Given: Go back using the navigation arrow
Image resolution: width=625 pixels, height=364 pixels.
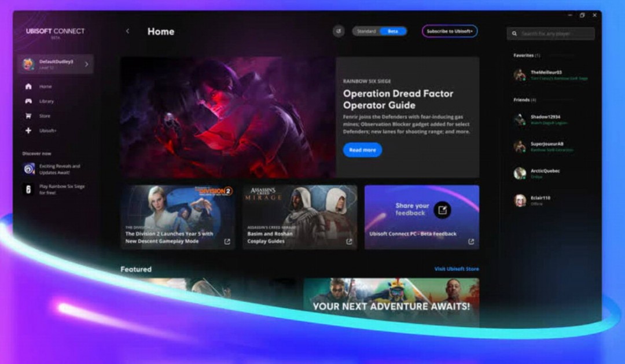Looking at the screenshot, I should point(127,31).
